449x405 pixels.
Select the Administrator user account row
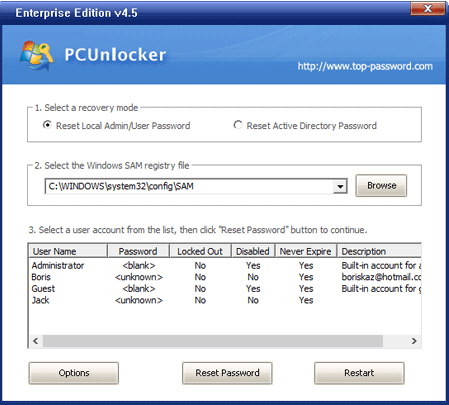[x=225, y=266]
